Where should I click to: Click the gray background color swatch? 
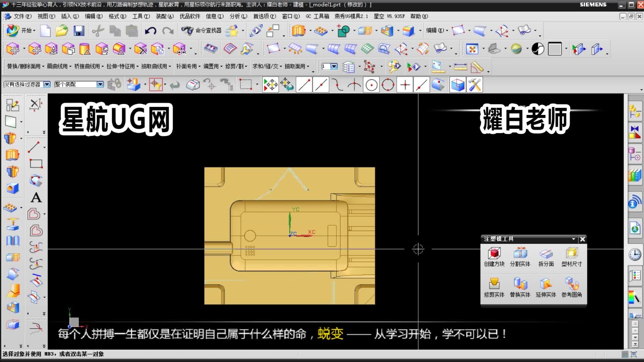click(555, 49)
